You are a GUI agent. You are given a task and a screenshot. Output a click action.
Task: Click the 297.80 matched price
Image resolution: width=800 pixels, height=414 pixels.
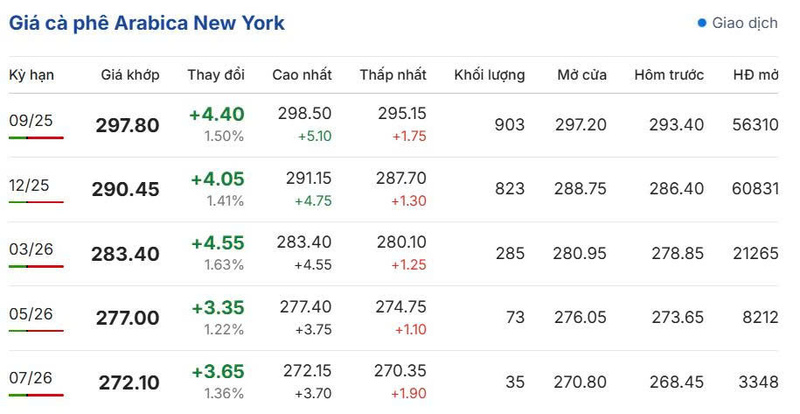pos(128,125)
